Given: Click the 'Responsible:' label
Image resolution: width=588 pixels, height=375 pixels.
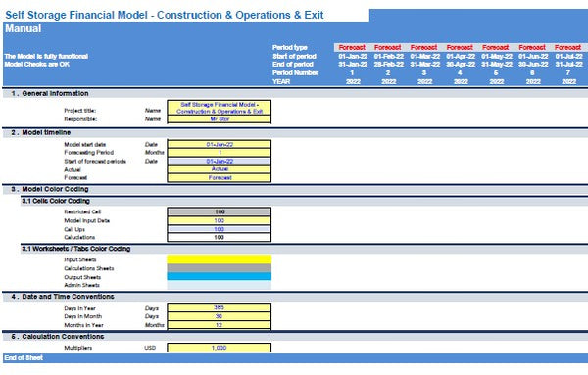Looking at the screenshot, I should click(x=80, y=119).
